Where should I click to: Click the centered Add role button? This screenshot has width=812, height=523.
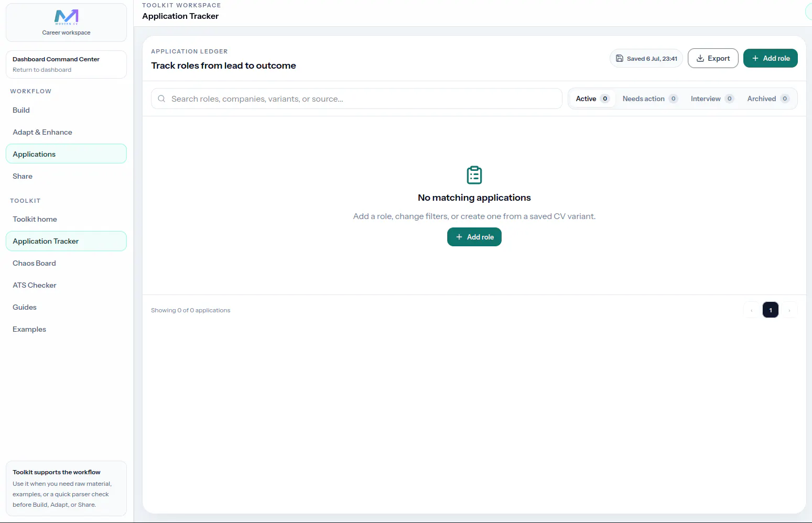click(474, 237)
